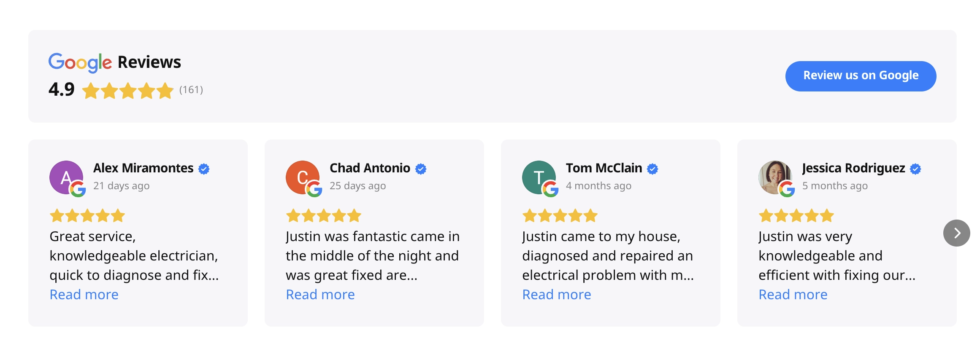Screen dimensions: 980x338
Task: Click the next-reviews chevron arrow
Action: (x=956, y=233)
